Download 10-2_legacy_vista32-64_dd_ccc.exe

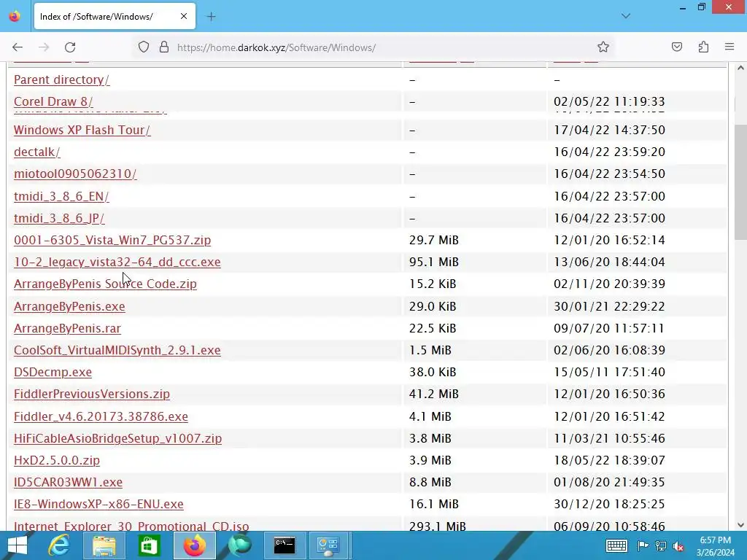(117, 262)
